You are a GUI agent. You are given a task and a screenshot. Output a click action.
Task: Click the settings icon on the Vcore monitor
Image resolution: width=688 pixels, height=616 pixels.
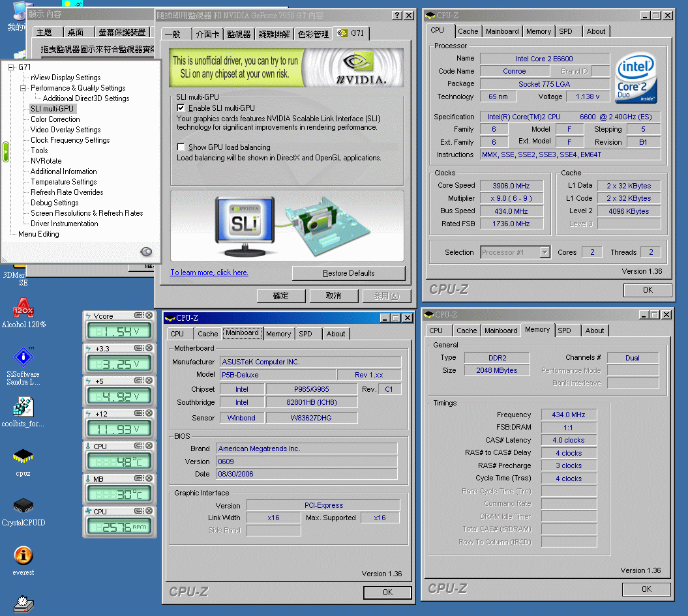pyautogui.click(x=139, y=315)
